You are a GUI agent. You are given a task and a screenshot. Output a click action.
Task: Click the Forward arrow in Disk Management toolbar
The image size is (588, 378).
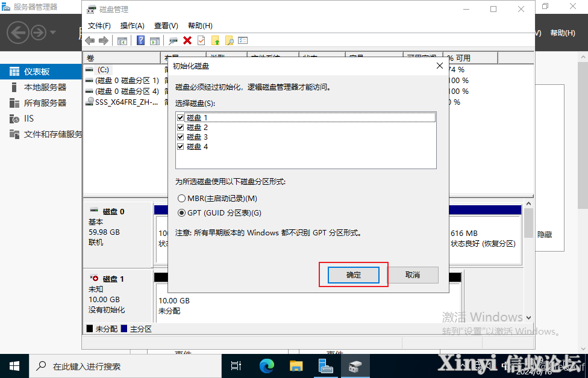(104, 40)
